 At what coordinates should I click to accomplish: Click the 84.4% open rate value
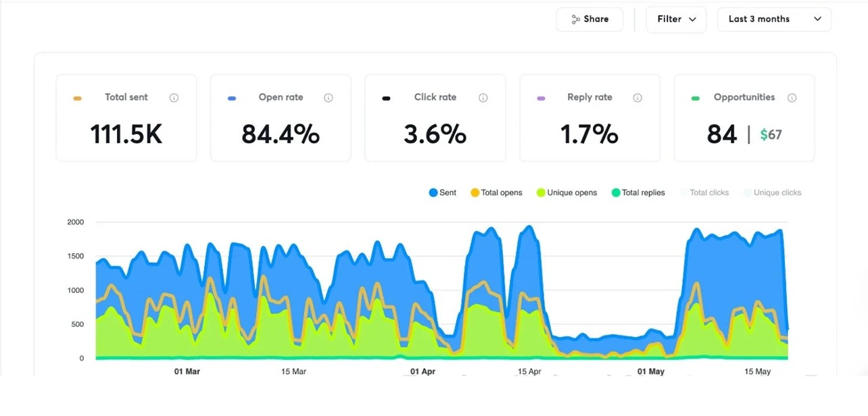tap(281, 134)
